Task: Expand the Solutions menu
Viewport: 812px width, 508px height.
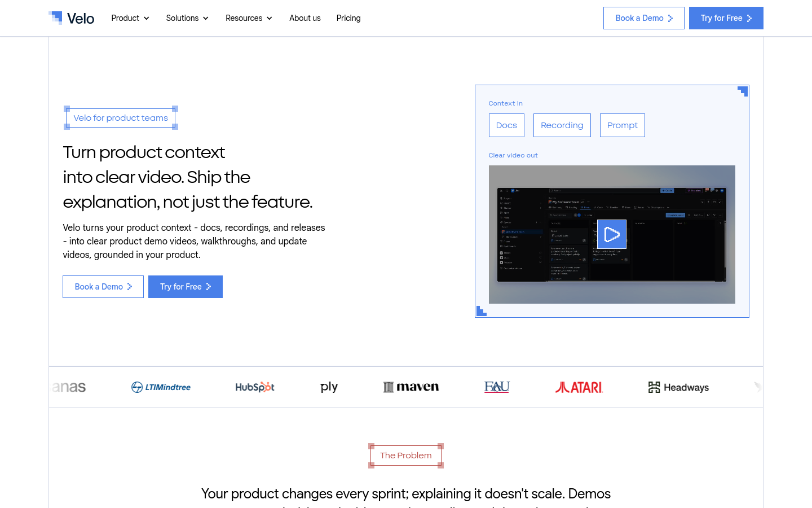Action: pos(187,18)
